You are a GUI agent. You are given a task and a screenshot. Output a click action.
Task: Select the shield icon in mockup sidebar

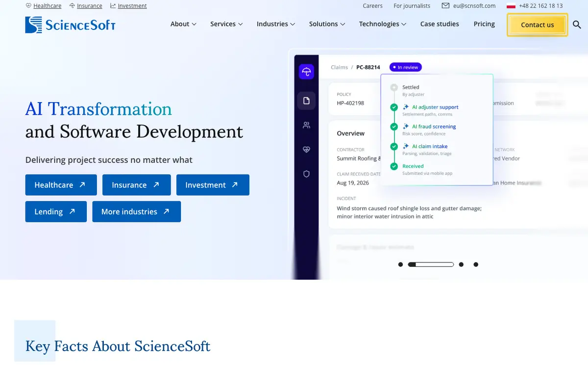(306, 174)
